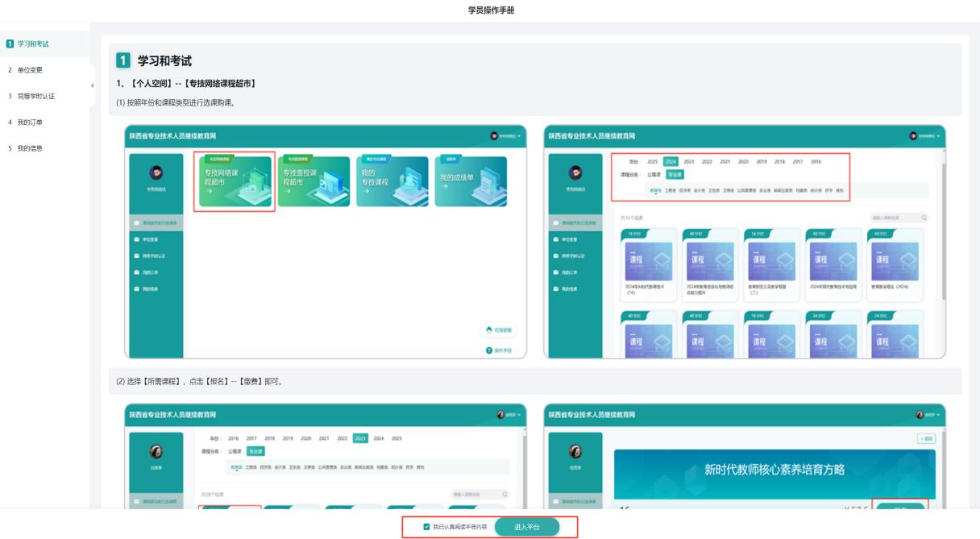Click the 专技面授课程超市 card icon

pos(314,181)
